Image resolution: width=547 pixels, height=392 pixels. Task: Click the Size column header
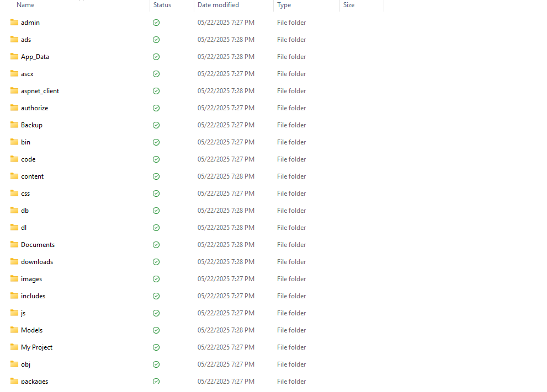(x=349, y=5)
